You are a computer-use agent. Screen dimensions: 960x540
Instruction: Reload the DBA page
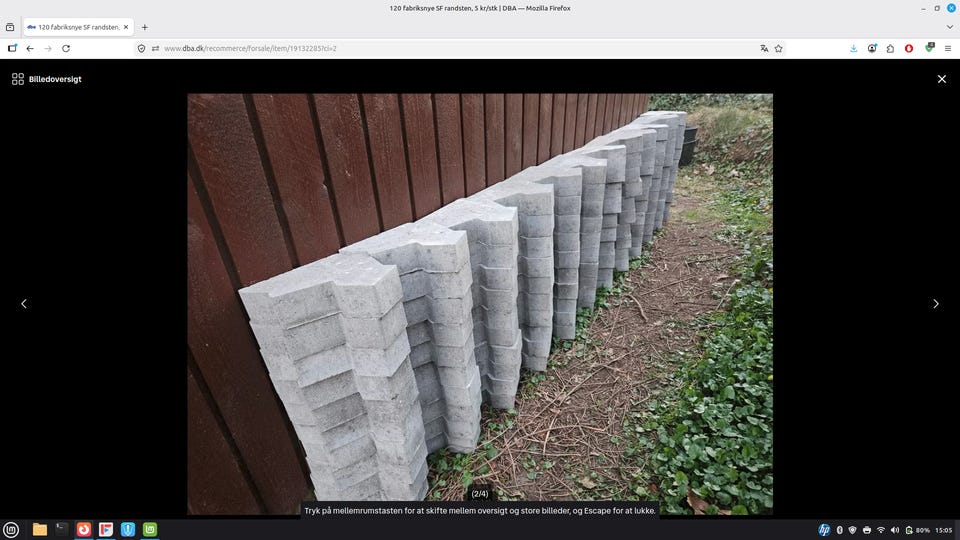tap(66, 48)
